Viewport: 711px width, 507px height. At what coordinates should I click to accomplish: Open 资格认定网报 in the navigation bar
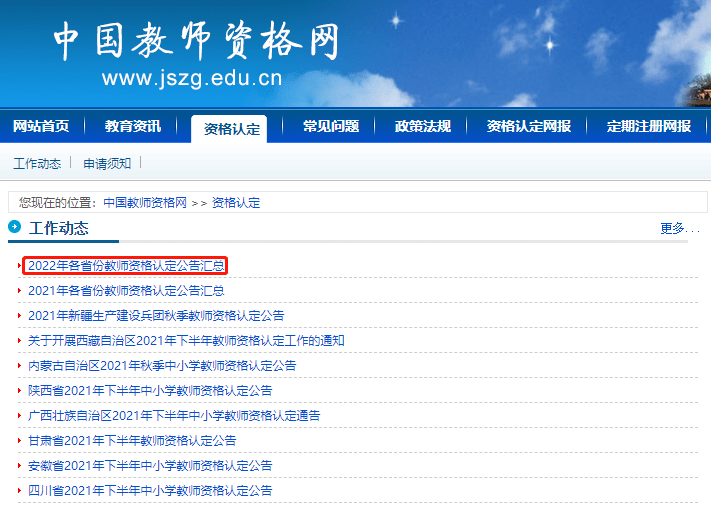click(x=529, y=126)
